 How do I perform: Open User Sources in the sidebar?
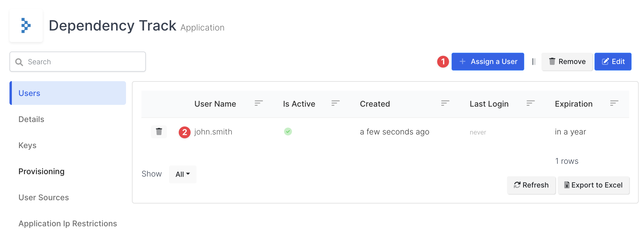point(44,198)
